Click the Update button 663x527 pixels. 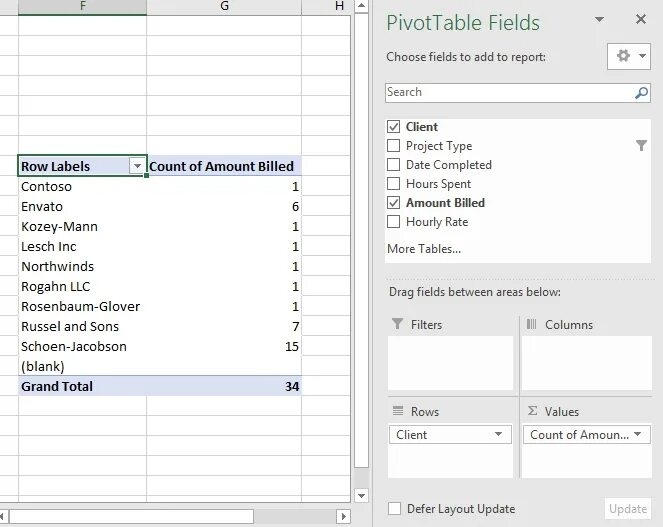[x=628, y=509]
